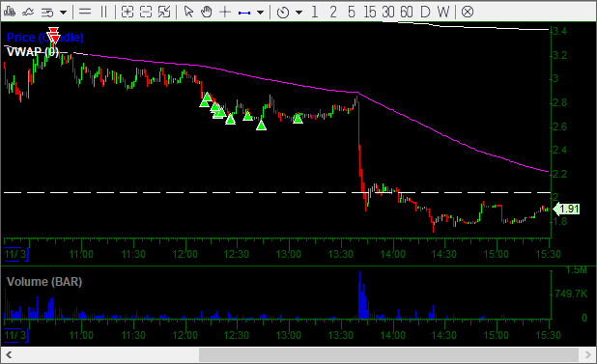The width and height of the screenshot is (597, 364).
Task: Click scrollbar right arrow
Action: (588, 355)
